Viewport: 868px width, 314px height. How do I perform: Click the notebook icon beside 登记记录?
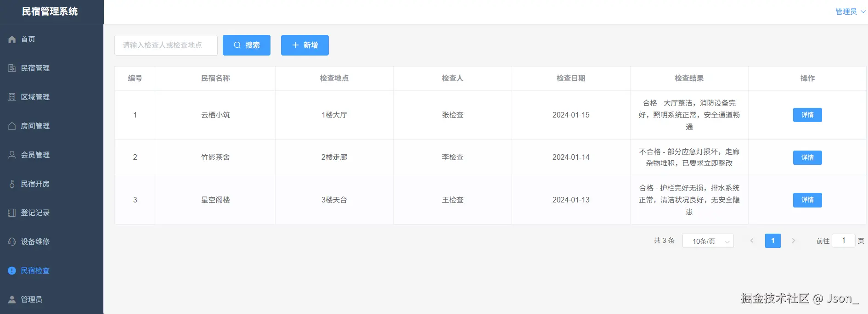(12, 213)
